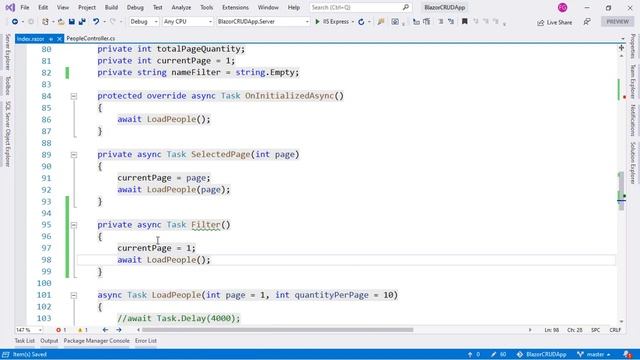Close the Index.razor tab
640x360 pixels.
[x=59, y=39]
